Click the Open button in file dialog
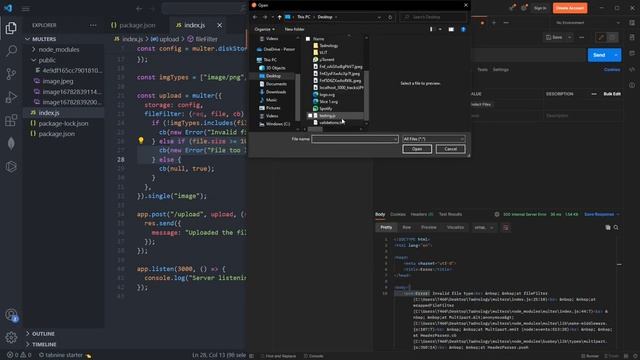 click(x=417, y=149)
